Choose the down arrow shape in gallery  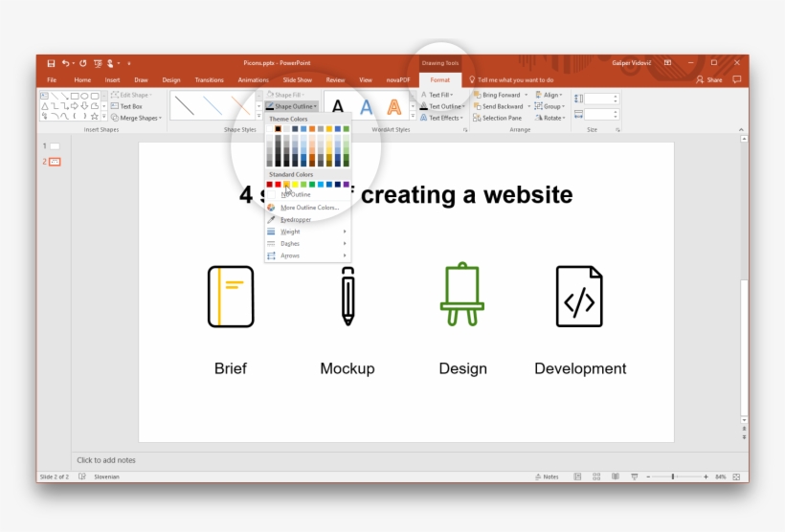(84, 105)
